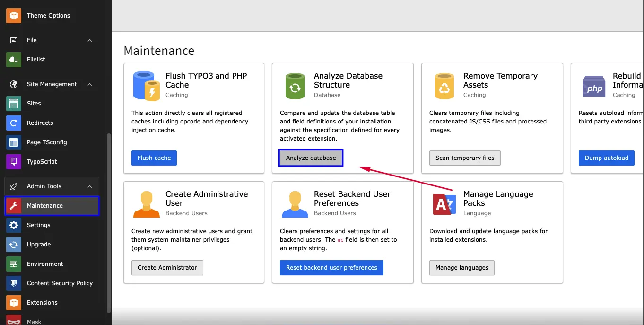
Task: Open the Content Security Policy shield icon
Action: click(x=14, y=283)
